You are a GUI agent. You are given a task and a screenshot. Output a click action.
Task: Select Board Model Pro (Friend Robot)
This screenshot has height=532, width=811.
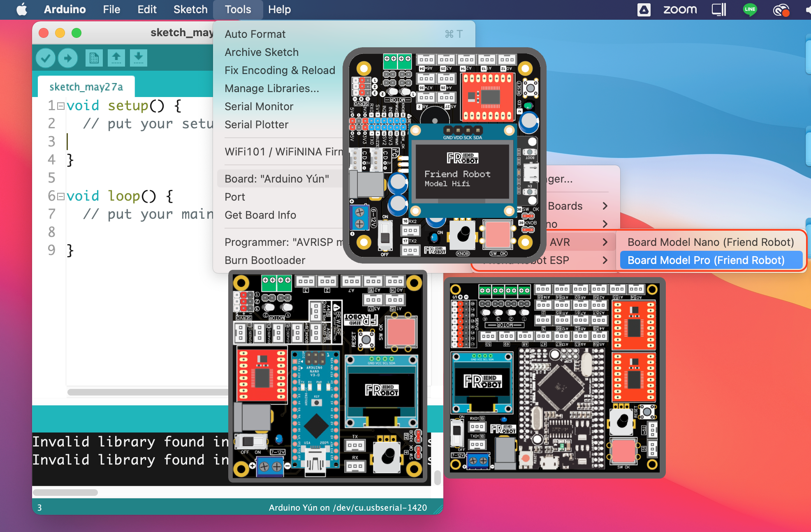(711, 260)
